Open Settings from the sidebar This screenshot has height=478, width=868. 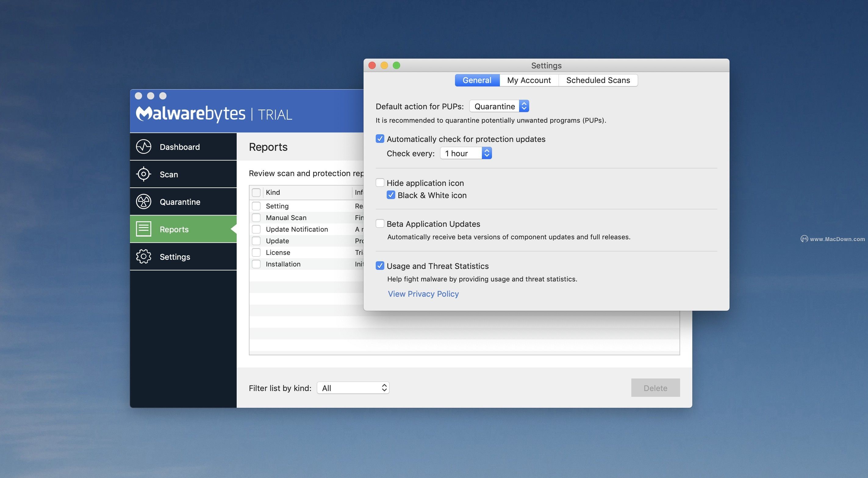(183, 257)
